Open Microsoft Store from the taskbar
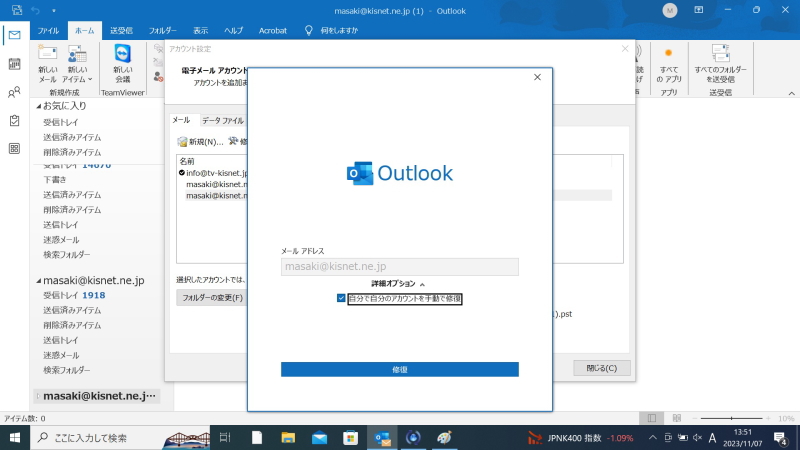The image size is (800, 450). pos(351,438)
